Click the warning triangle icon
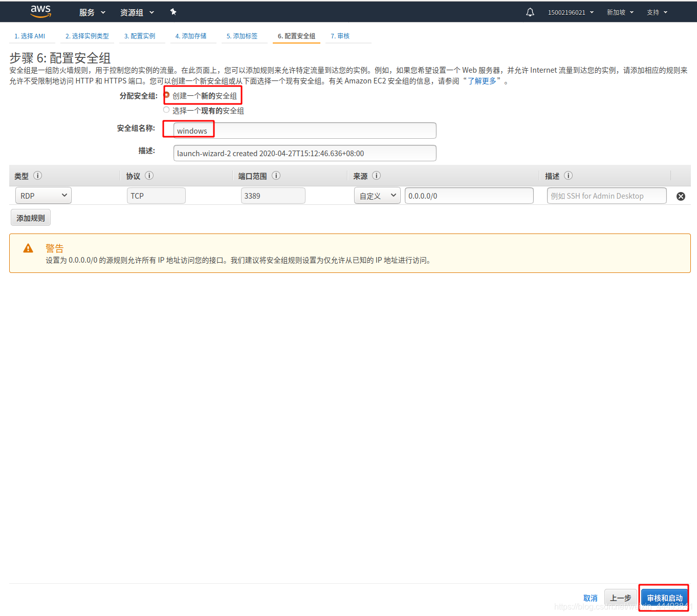Viewport: 697px width, 616px height. coord(28,248)
